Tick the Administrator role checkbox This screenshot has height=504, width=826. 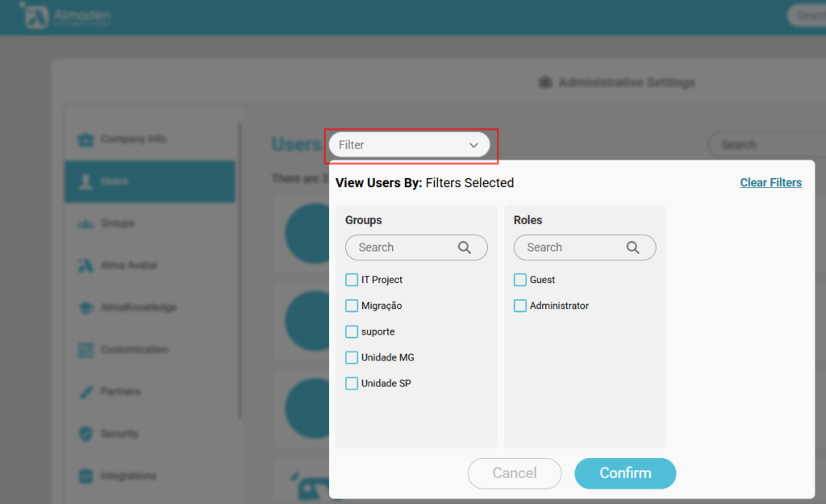pyautogui.click(x=520, y=306)
